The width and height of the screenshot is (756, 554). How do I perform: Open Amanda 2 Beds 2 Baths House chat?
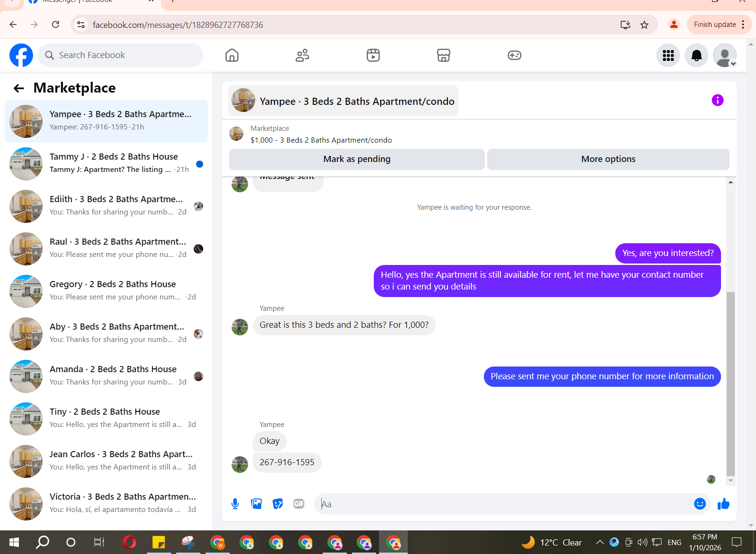[x=106, y=376]
